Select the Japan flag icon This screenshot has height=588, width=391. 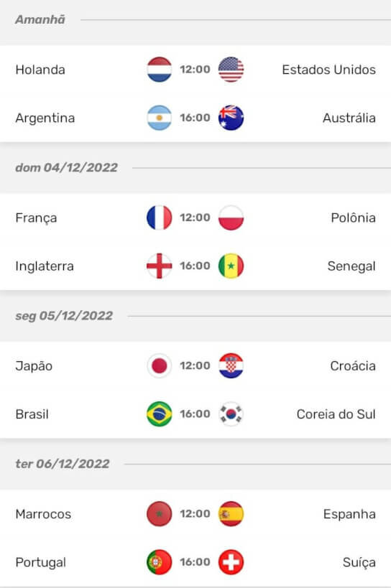click(159, 365)
